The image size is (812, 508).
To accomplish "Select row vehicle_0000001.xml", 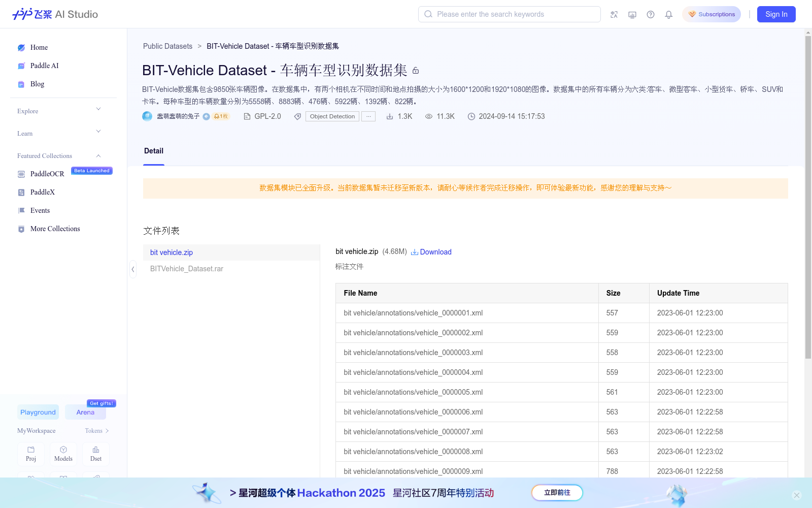I will (562, 313).
